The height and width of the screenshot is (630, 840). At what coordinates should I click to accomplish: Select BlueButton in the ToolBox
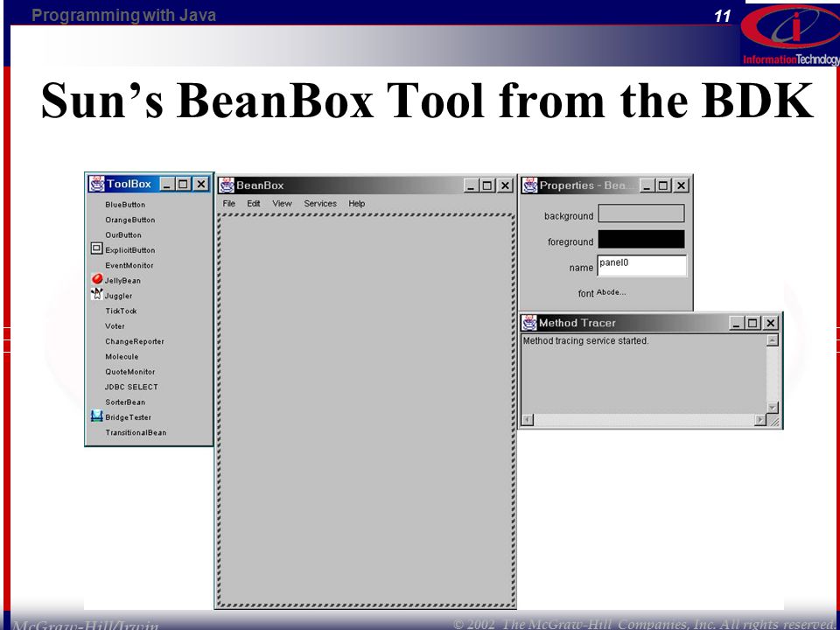125,205
